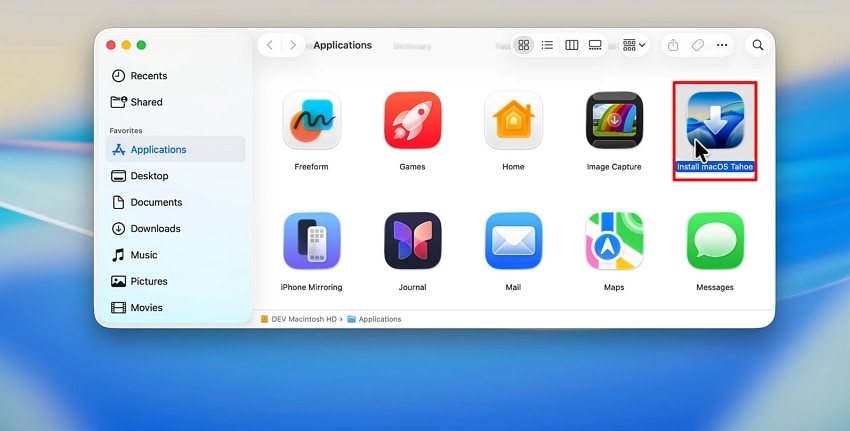Click DEV Macintosh HD in path bar
Image resolution: width=850 pixels, height=431 pixels.
pyautogui.click(x=299, y=319)
